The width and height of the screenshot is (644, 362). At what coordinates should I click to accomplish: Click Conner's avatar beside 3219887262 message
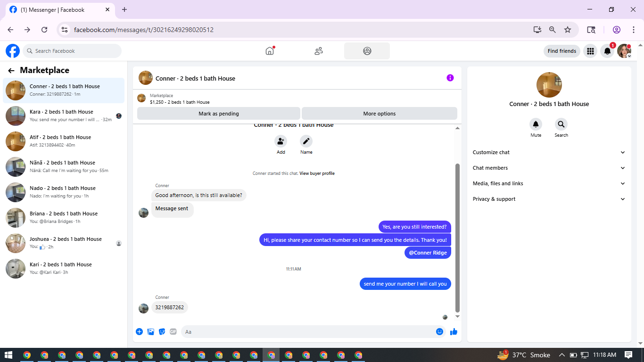pyautogui.click(x=144, y=308)
